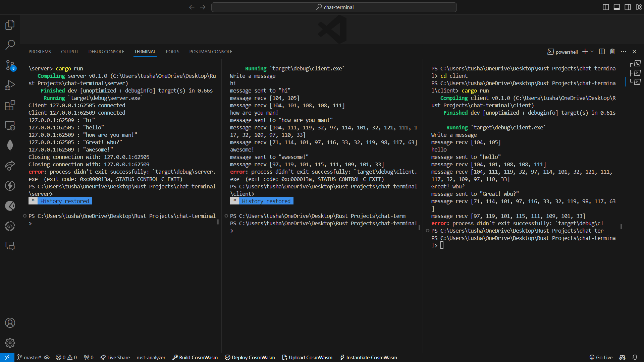Toggle the primary side bar layout button
Image resolution: width=644 pixels, height=362 pixels.
click(606, 7)
